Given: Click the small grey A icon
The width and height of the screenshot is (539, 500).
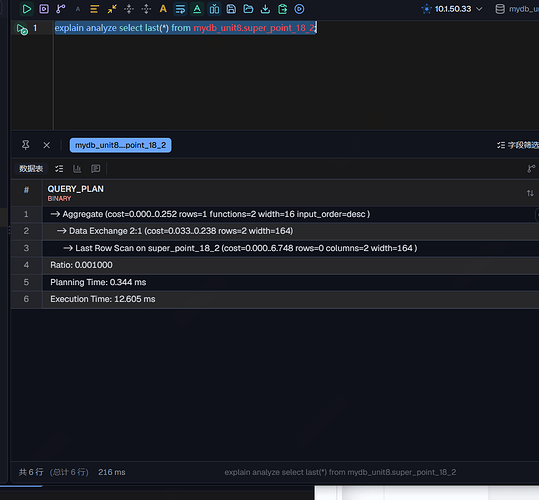Looking at the screenshot, I should pyautogui.click(x=78, y=9).
